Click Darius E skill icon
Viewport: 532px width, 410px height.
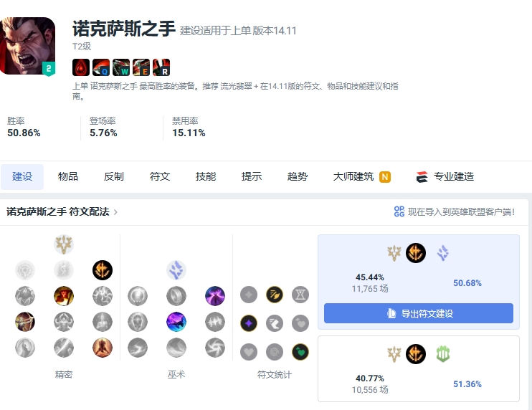141,67
